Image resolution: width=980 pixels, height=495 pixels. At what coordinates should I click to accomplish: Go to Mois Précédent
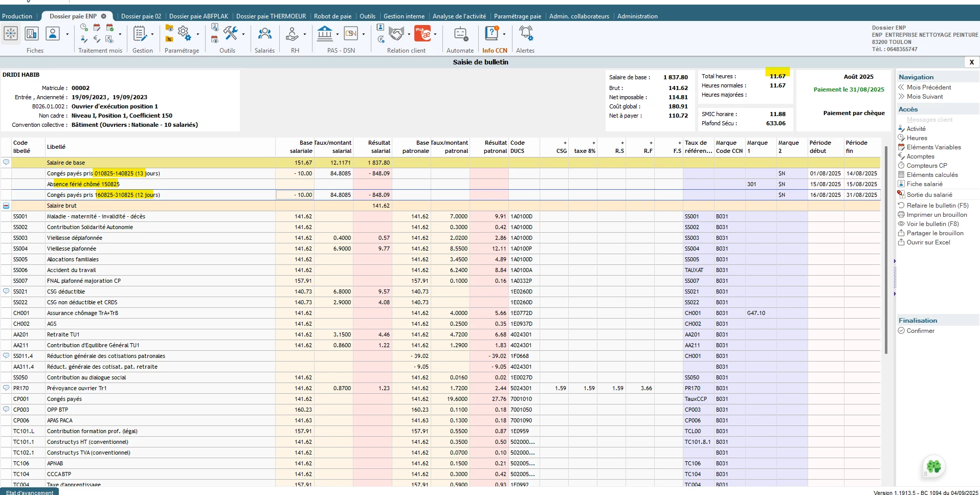click(928, 87)
